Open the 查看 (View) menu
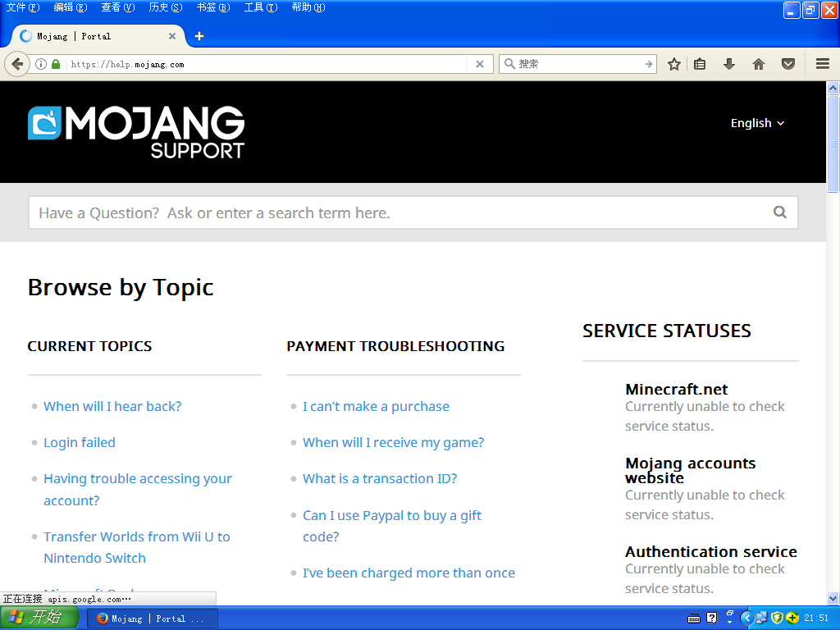Screen dimensions: 840x630 click(x=118, y=7)
